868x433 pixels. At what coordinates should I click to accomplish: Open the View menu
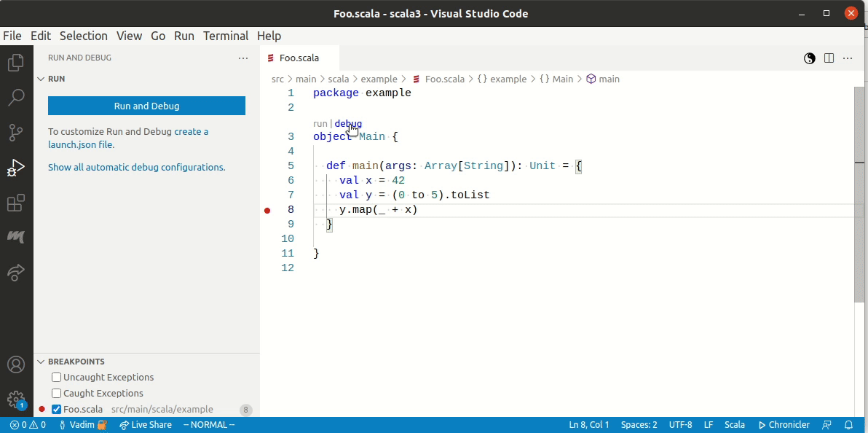point(129,36)
